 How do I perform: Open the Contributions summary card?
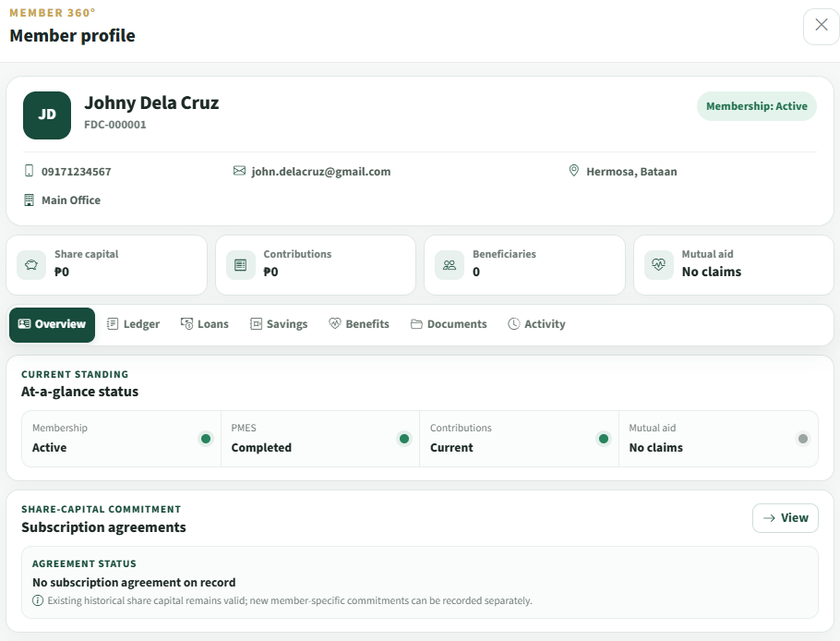click(316, 265)
